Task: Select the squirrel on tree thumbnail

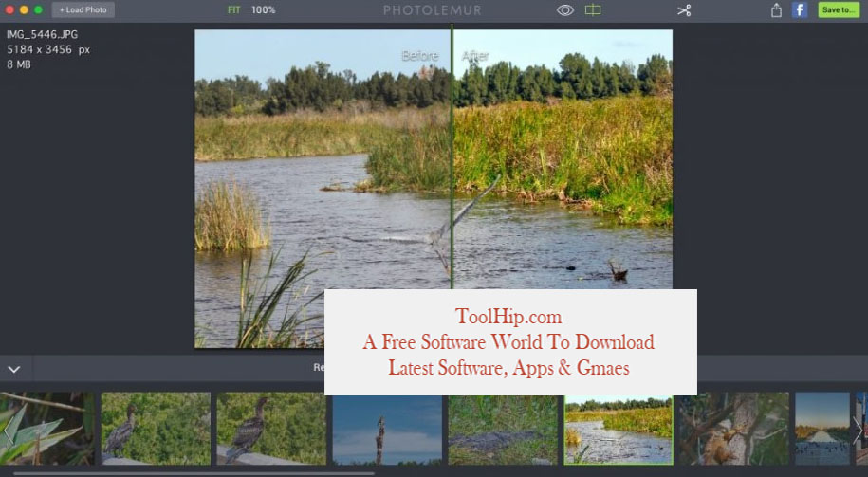Action: coord(734,429)
